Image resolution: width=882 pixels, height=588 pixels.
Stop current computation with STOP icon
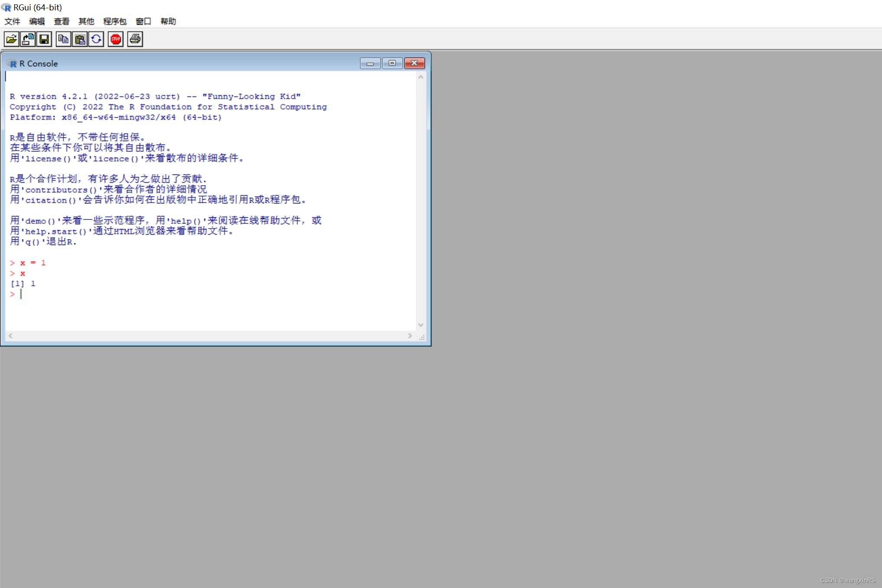(116, 39)
